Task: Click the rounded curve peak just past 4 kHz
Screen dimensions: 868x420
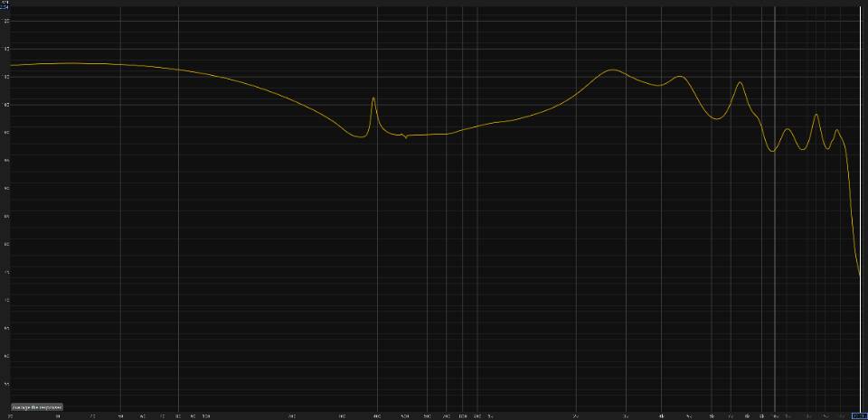Action: coord(681,77)
